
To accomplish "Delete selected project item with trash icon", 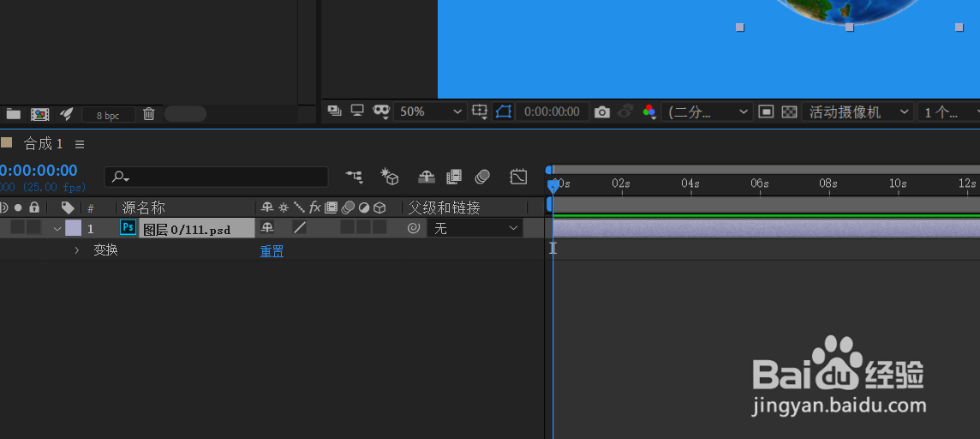I will [149, 114].
